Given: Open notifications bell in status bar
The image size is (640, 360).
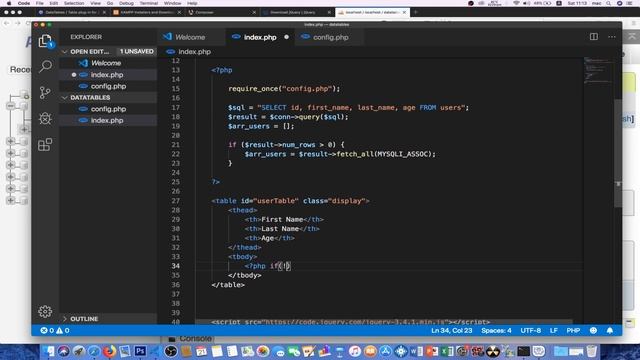Looking at the screenshot, I should pyautogui.click(x=610, y=330).
